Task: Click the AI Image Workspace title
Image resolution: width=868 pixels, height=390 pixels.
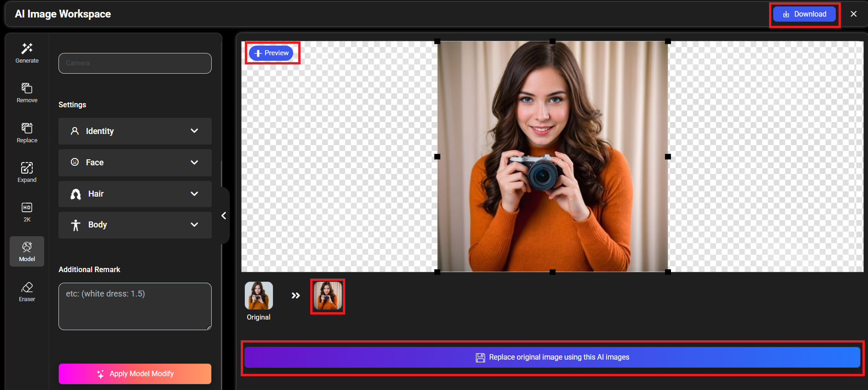Action: 63,14
